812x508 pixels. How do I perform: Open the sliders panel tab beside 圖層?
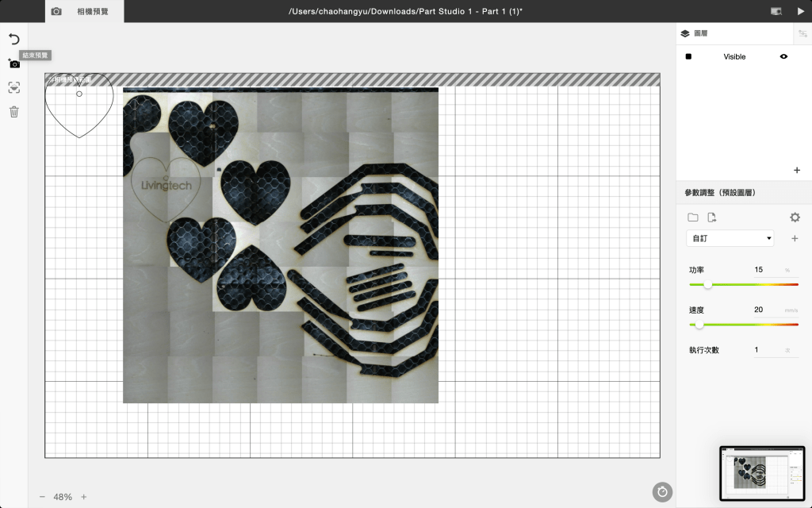802,33
